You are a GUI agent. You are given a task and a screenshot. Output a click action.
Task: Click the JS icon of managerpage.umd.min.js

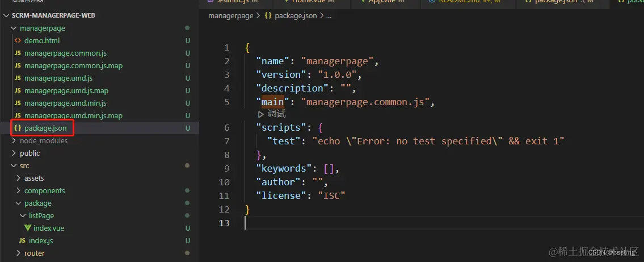pos(17,103)
